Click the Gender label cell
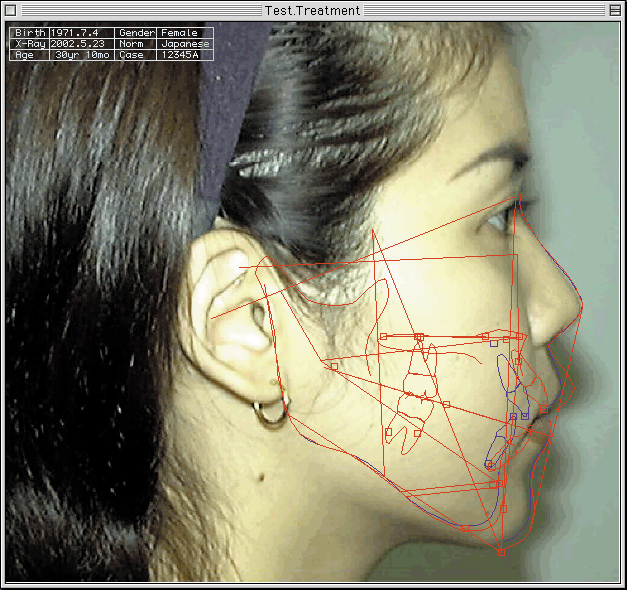The image size is (627, 590). (136, 33)
